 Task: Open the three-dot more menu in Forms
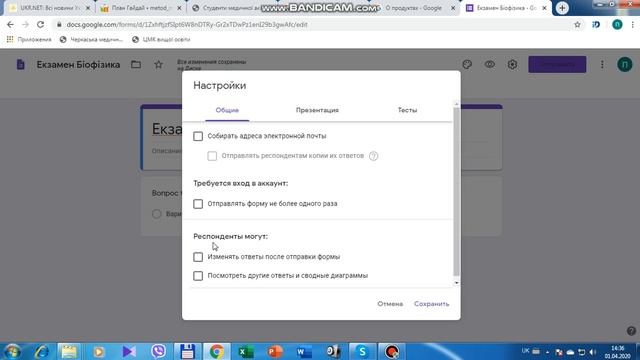tap(602, 64)
